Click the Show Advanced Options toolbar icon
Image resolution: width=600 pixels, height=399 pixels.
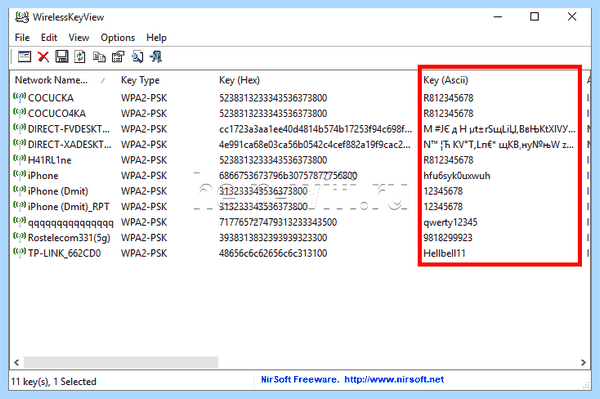(x=24, y=57)
